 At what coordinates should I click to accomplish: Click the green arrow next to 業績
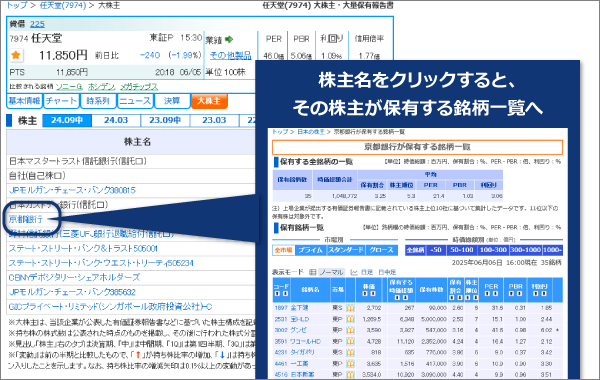coord(229,39)
